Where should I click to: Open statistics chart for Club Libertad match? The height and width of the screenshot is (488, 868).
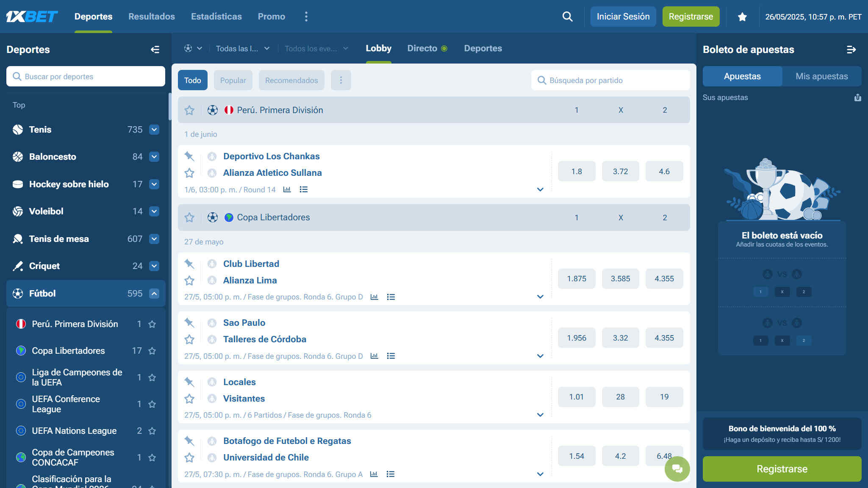(374, 297)
